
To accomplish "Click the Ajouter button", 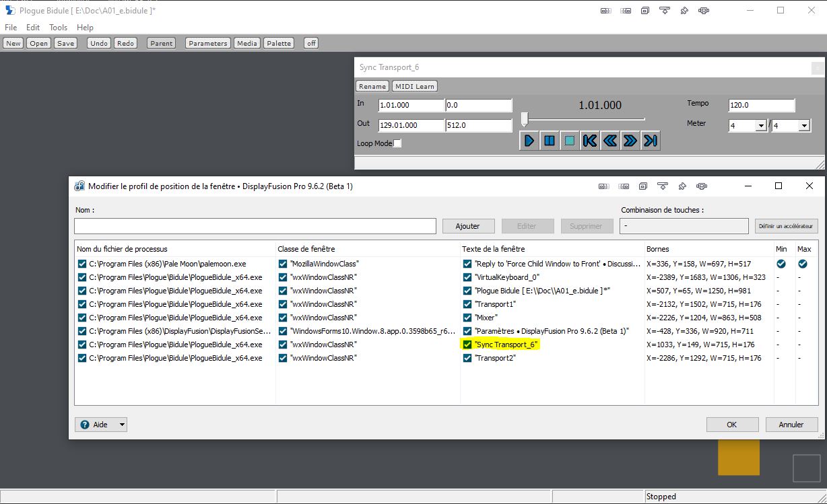I will point(469,226).
